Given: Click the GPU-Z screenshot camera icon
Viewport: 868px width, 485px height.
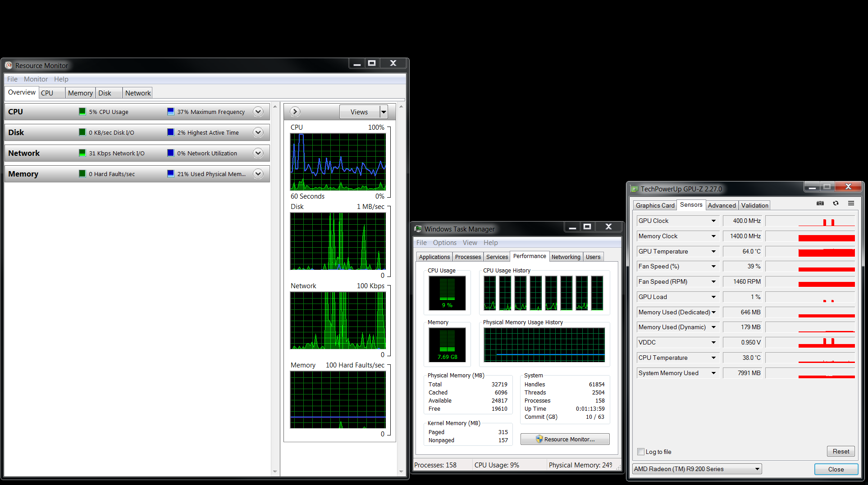Looking at the screenshot, I should pos(820,204).
